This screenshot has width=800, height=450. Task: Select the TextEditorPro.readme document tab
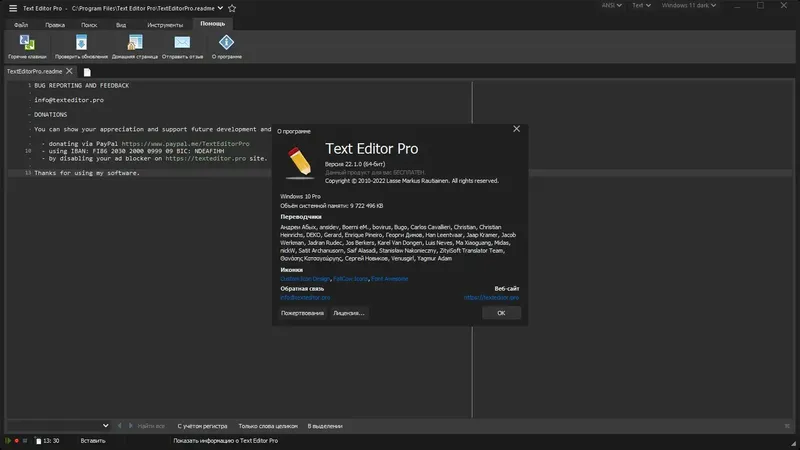(x=34, y=71)
